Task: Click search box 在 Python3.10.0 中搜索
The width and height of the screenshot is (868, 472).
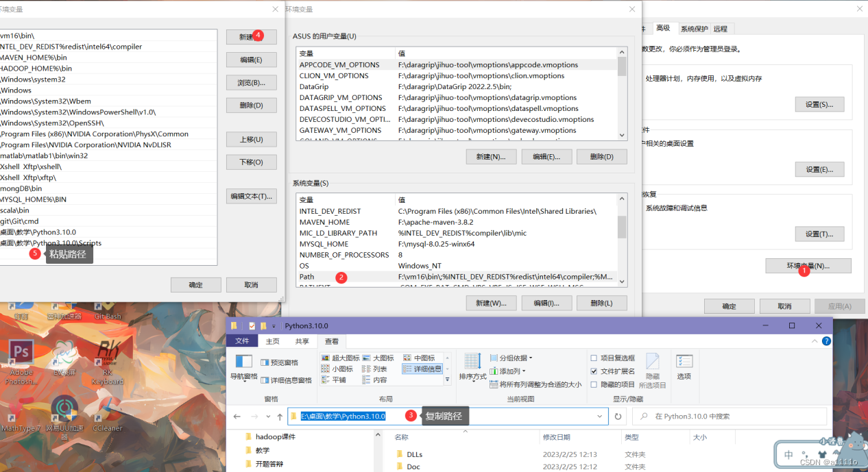Action: coord(730,417)
